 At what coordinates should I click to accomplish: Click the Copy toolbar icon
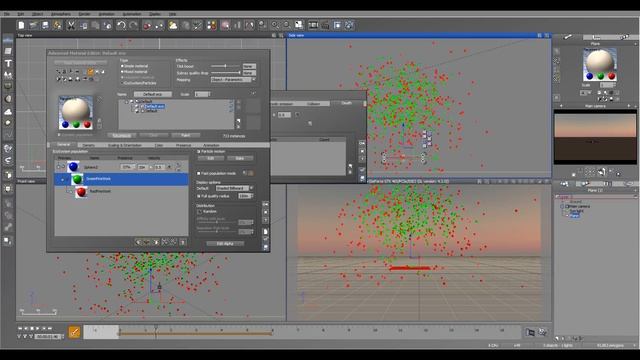click(x=83, y=25)
